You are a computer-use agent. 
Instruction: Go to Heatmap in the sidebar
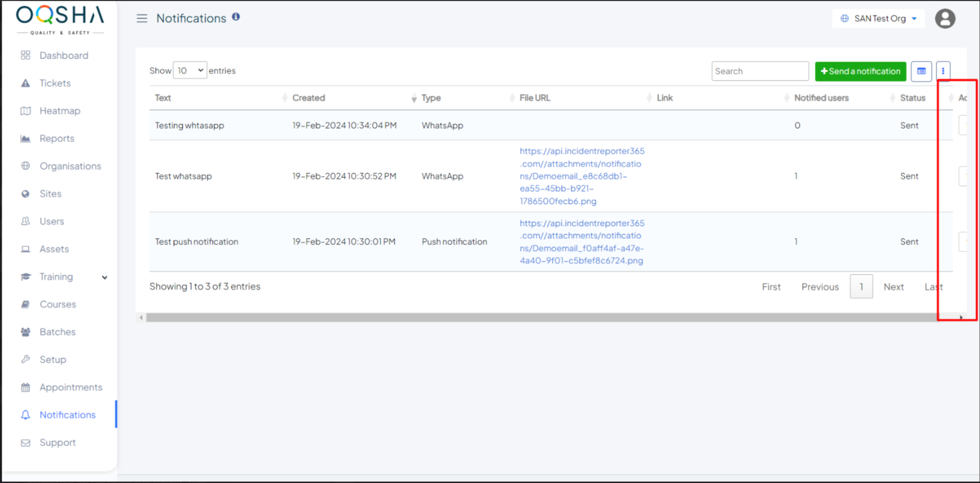60,111
